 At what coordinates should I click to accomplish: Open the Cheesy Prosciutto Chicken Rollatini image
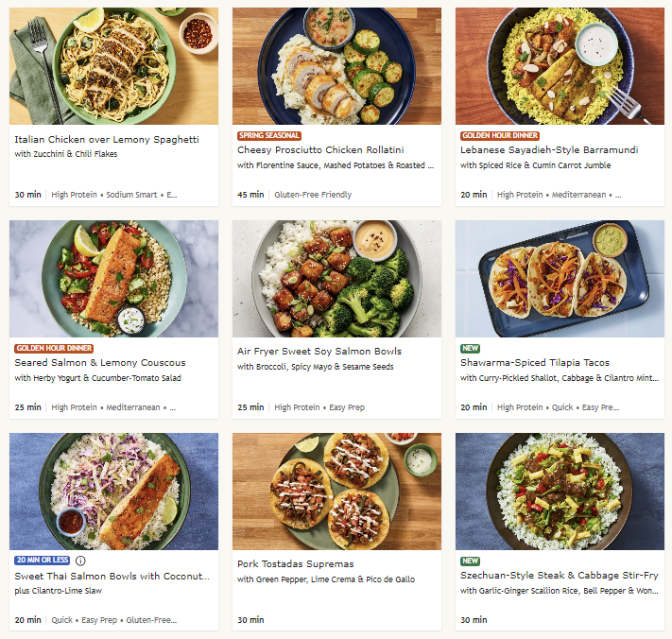click(336, 66)
